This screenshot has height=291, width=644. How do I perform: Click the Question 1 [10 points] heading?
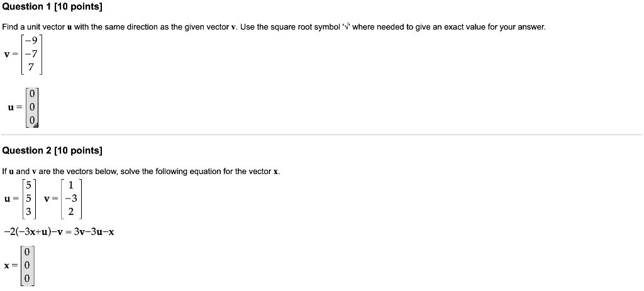52,7
